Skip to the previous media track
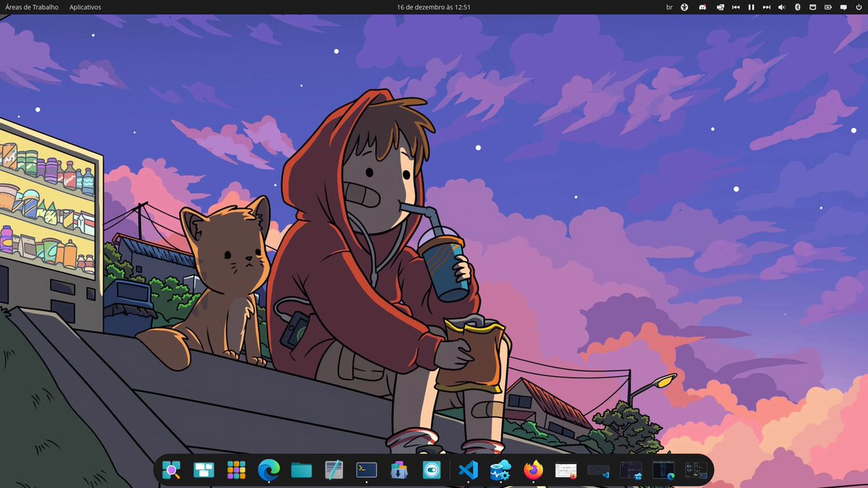The width and height of the screenshot is (868, 488). click(x=736, y=7)
